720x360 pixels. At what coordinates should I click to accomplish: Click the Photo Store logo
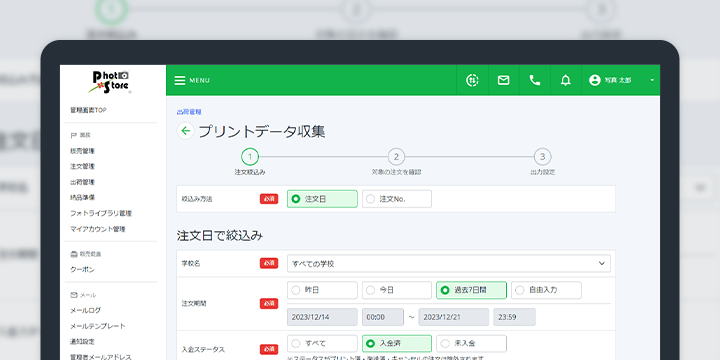click(110, 83)
